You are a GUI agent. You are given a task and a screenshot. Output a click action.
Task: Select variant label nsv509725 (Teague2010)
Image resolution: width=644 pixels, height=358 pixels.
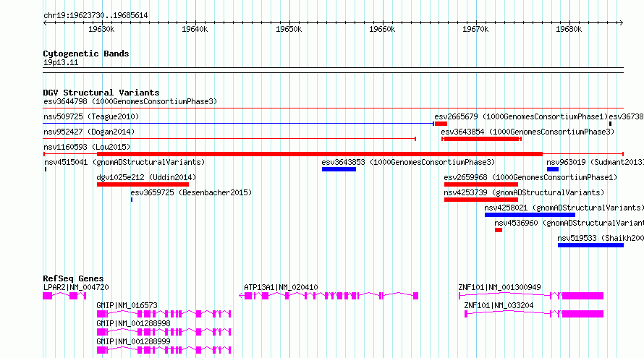(x=91, y=116)
